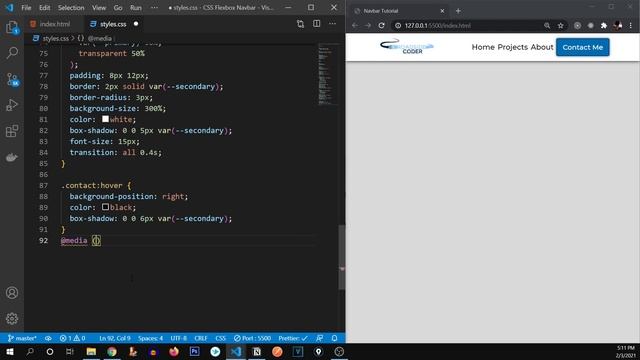Click the browser back arrow

point(355,25)
